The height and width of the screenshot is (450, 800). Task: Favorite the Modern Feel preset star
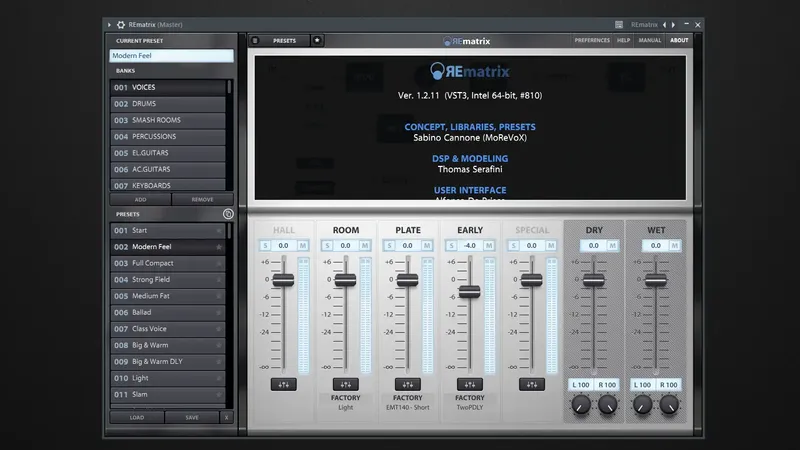click(x=219, y=247)
